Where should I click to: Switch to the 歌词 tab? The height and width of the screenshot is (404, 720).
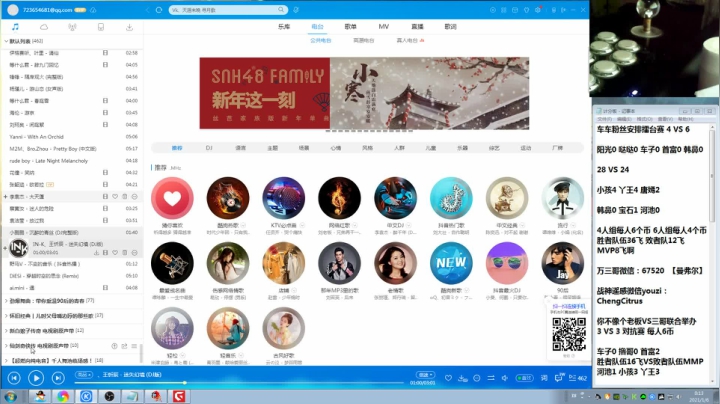tap(450, 27)
